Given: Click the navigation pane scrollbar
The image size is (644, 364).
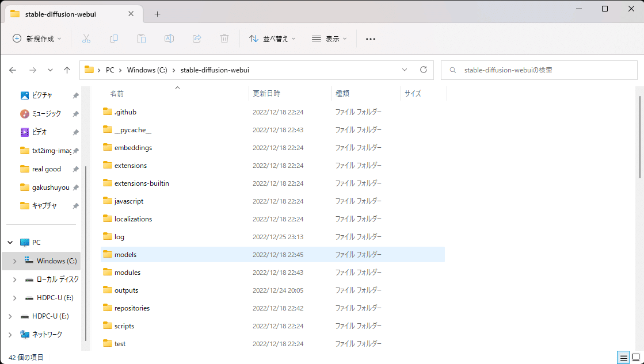Looking at the screenshot, I should (86, 253).
